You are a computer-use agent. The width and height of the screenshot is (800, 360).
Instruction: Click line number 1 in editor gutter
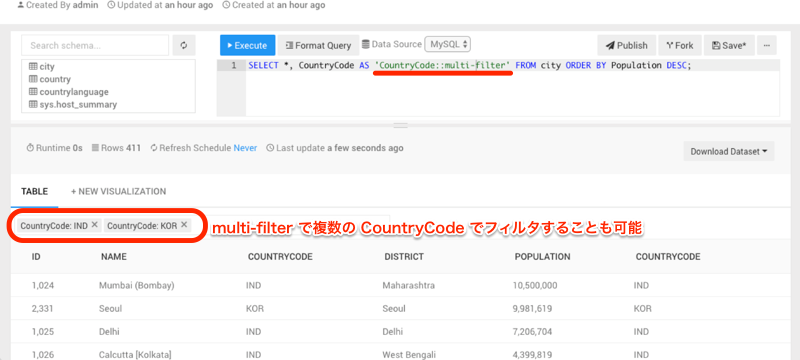(x=234, y=66)
